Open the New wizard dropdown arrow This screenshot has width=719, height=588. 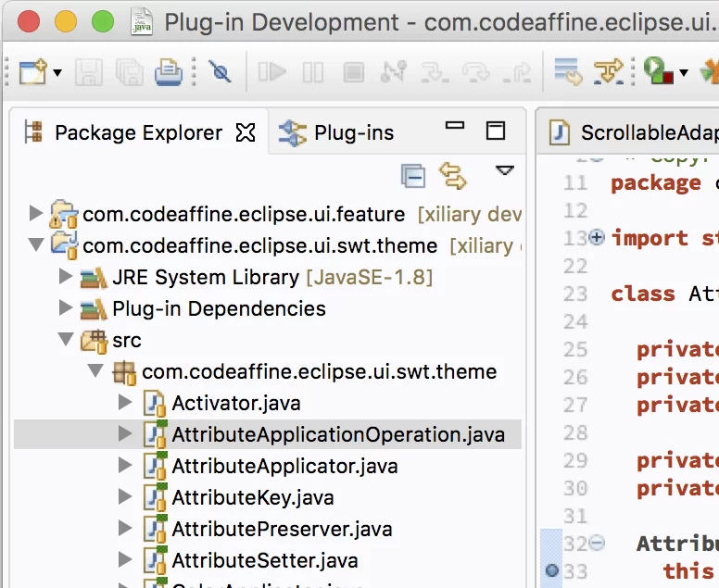(57, 72)
